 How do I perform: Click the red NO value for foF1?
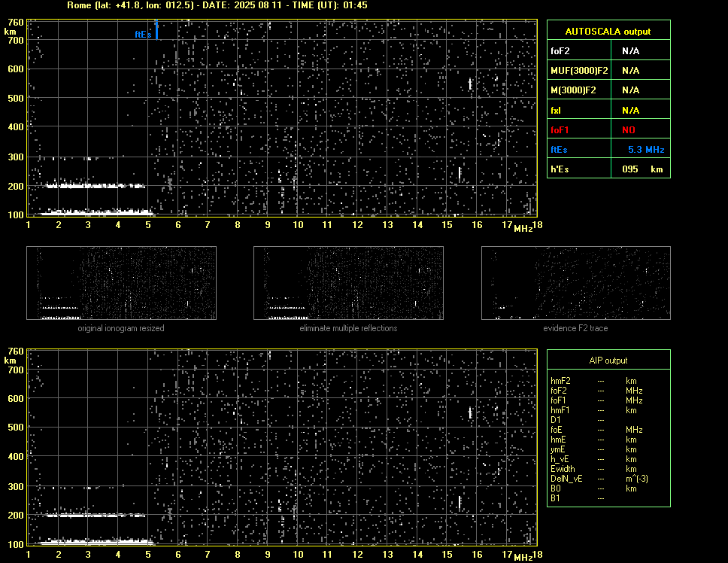tap(629, 130)
